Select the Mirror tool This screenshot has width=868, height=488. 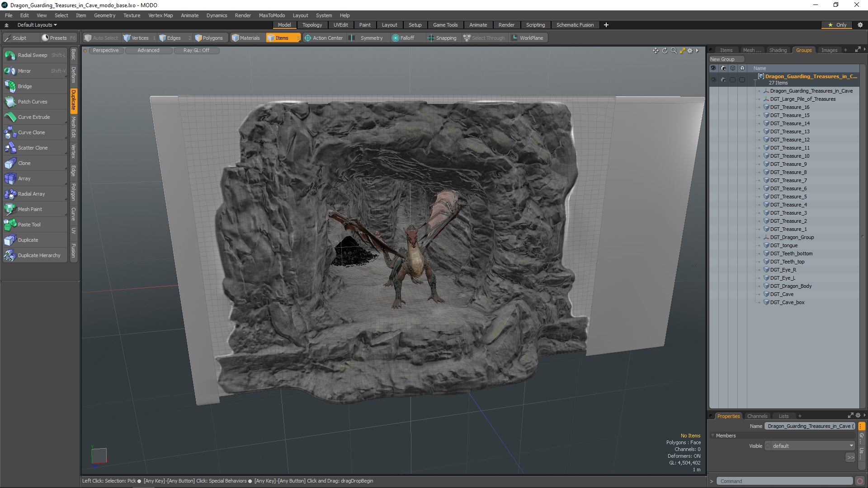[24, 71]
